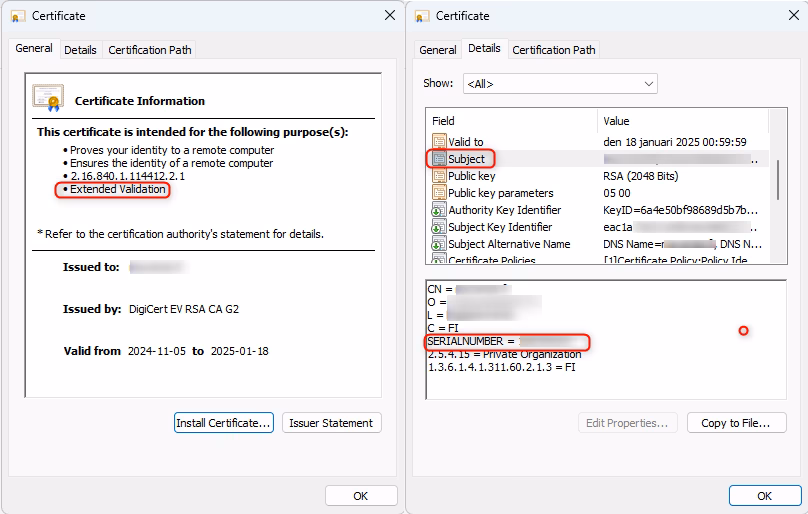Viewport: 808px width, 514px height.
Task: Select the Subject field icon
Action: tap(439, 159)
